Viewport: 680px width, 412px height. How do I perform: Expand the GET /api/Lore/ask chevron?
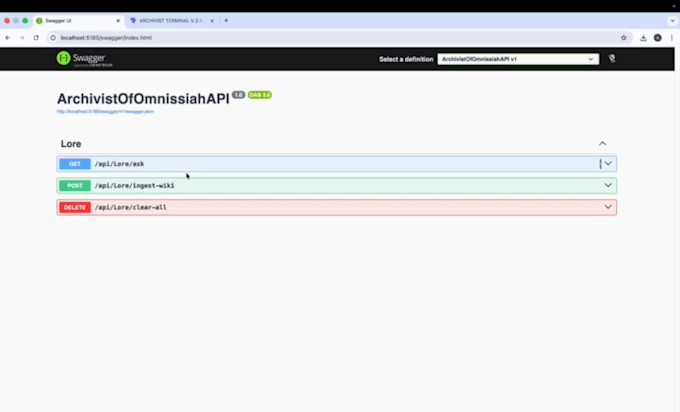tap(608, 163)
